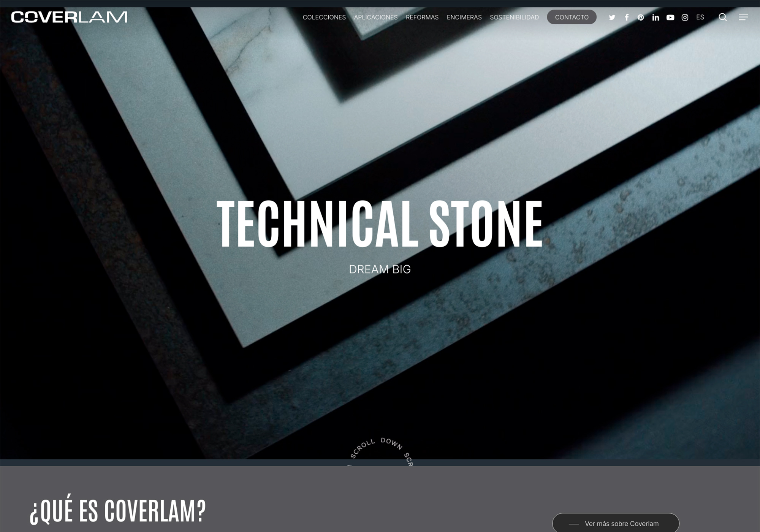Click the Technical Stone hero heading
760x532 pixels.
point(379,224)
